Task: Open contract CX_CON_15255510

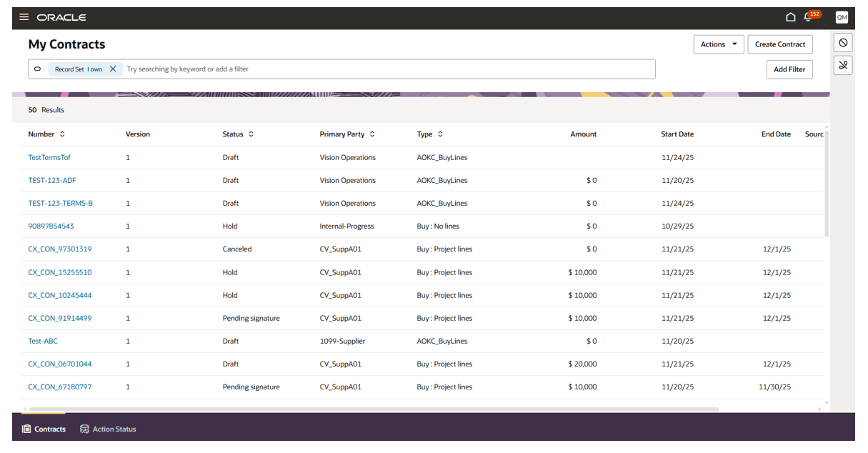Action: click(x=60, y=272)
